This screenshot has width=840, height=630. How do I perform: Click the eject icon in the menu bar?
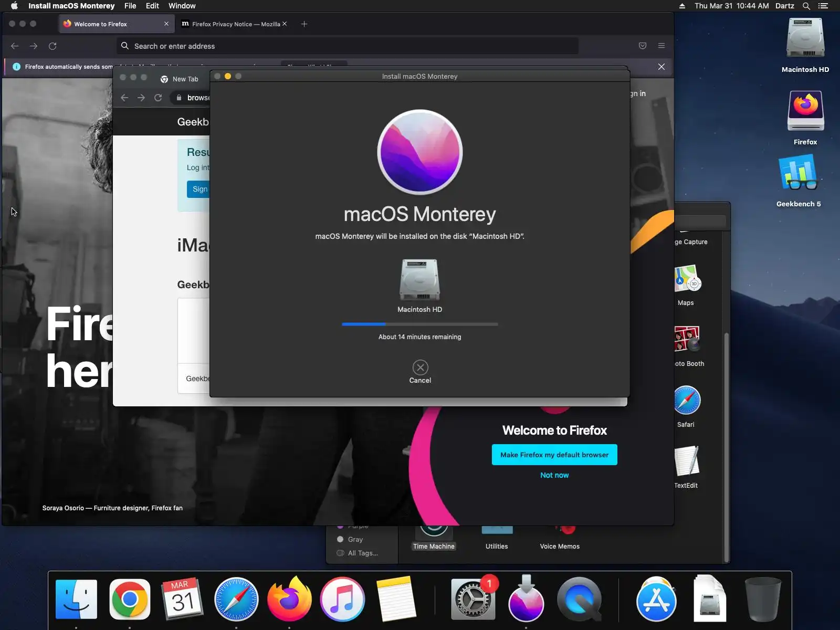coord(682,6)
